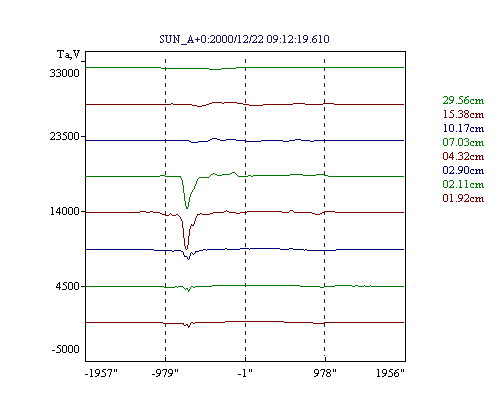Click the SUN_A+0 chart title
The height and width of the screenshot is (400, 500).
pos(244,39)
